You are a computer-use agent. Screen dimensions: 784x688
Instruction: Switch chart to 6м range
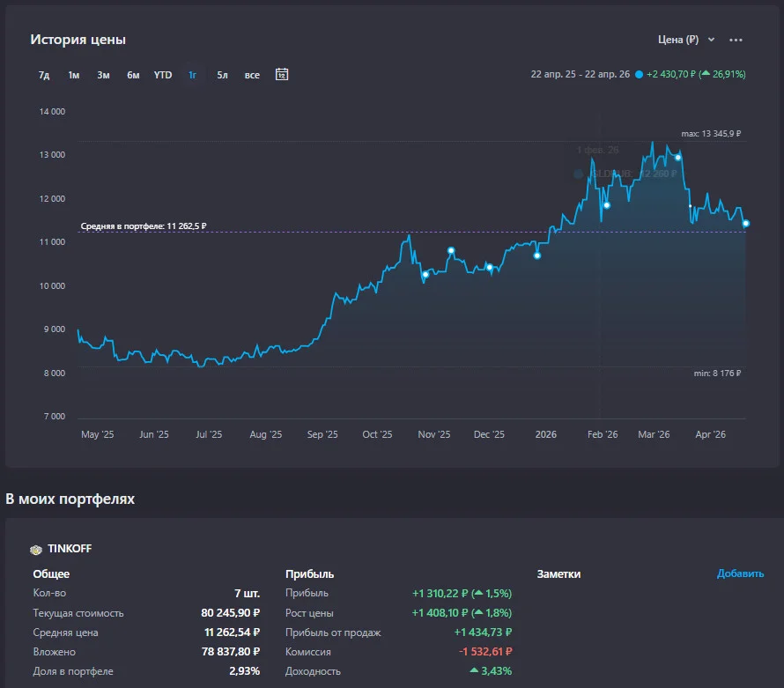tap(133, 75)
